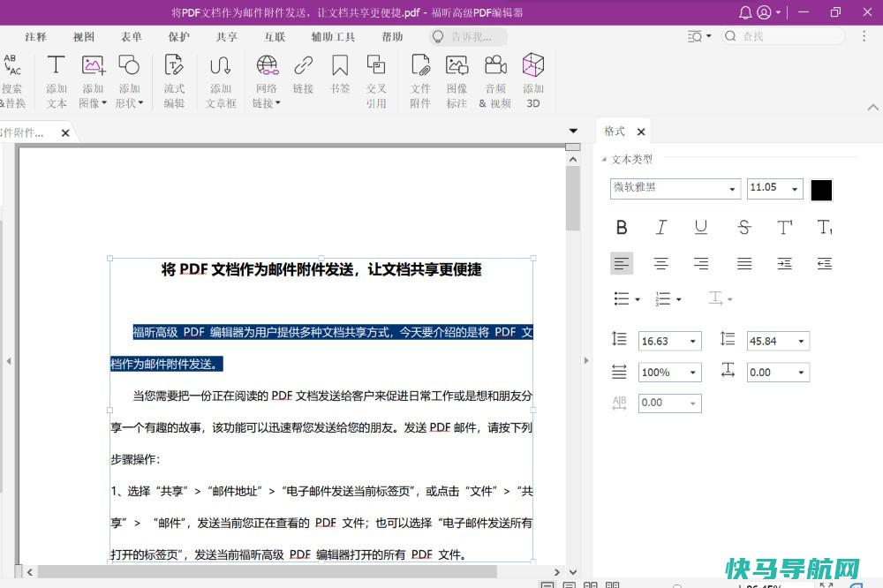The width and height of the screenshot is (883, 588).
Task: Open the Add Shapes dropdown arrow
Action: [x=140, y=103]
